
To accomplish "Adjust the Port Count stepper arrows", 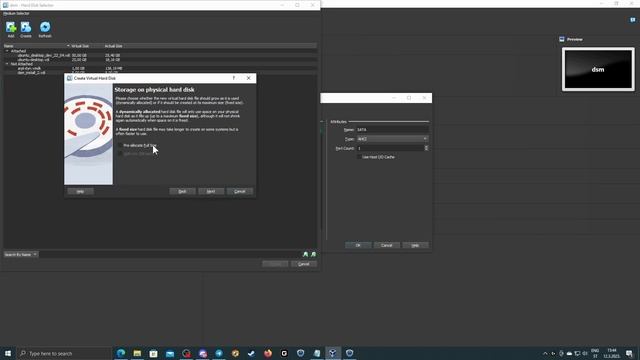I will [x=426, y=148].
